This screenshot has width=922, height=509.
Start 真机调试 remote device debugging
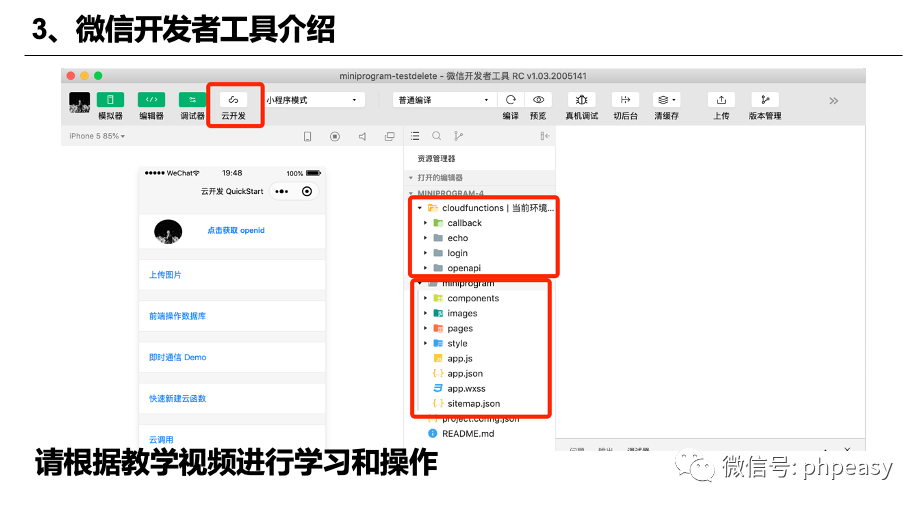coord(582,100)
